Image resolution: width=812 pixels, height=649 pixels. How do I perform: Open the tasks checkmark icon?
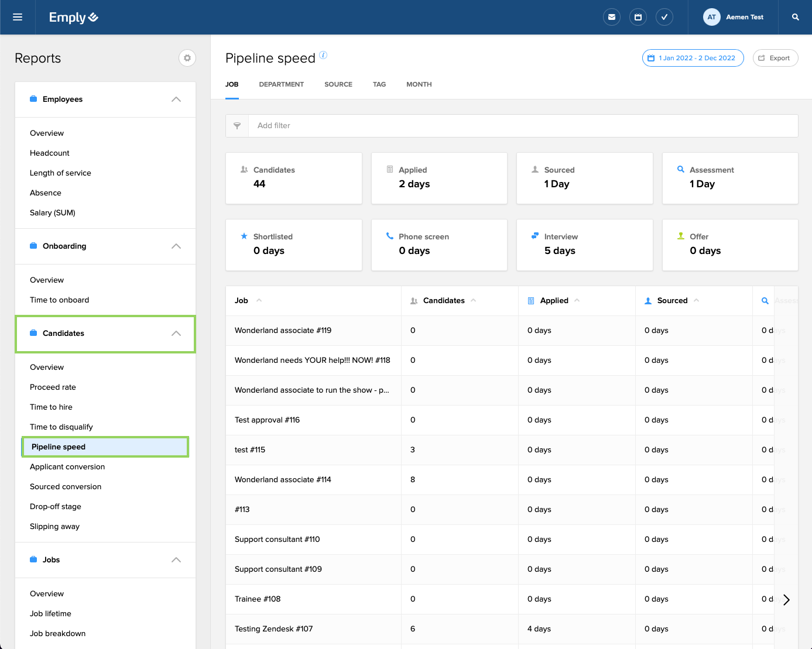[x=664, y=17]
